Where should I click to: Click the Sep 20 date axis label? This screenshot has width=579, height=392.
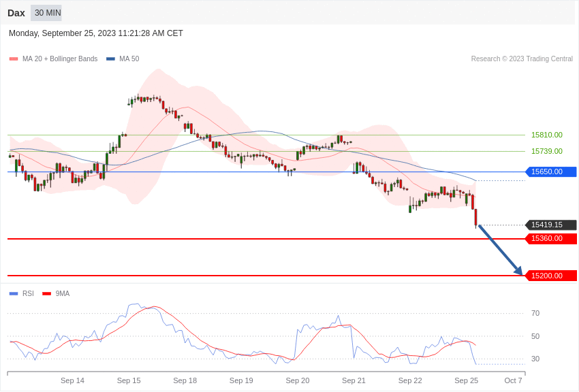[x=298, y=380]
